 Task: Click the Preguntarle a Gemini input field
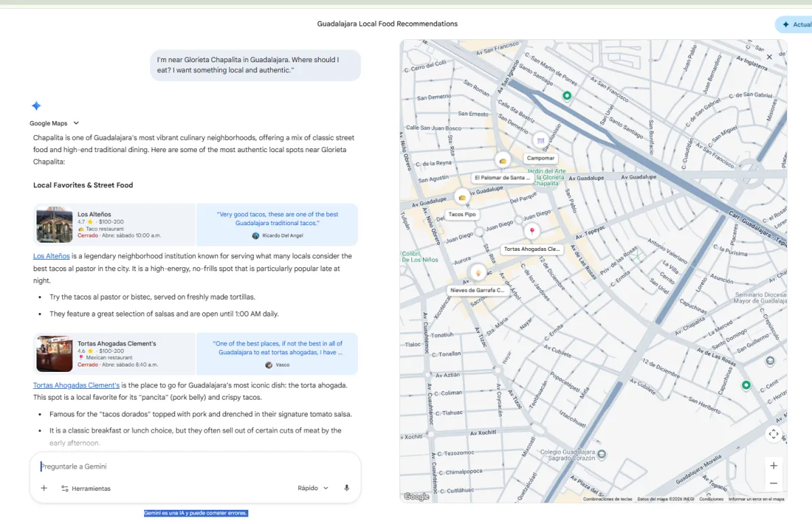[x=195, y=467]
